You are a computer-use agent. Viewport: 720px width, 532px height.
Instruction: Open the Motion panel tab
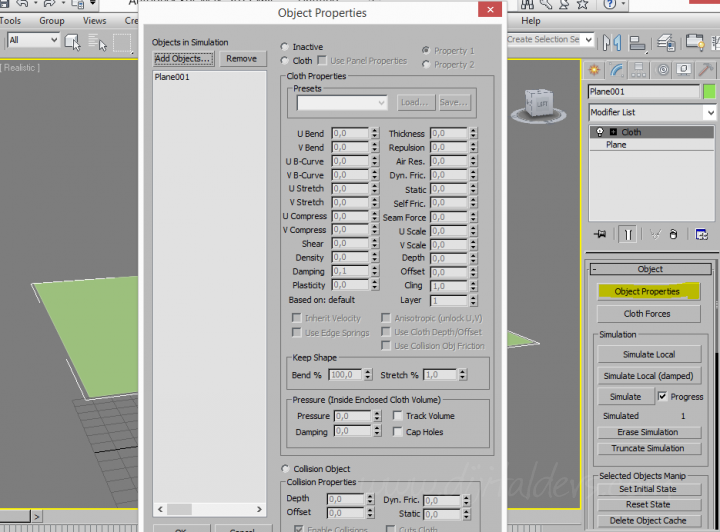pyautogui.click(x=661, y=70)
